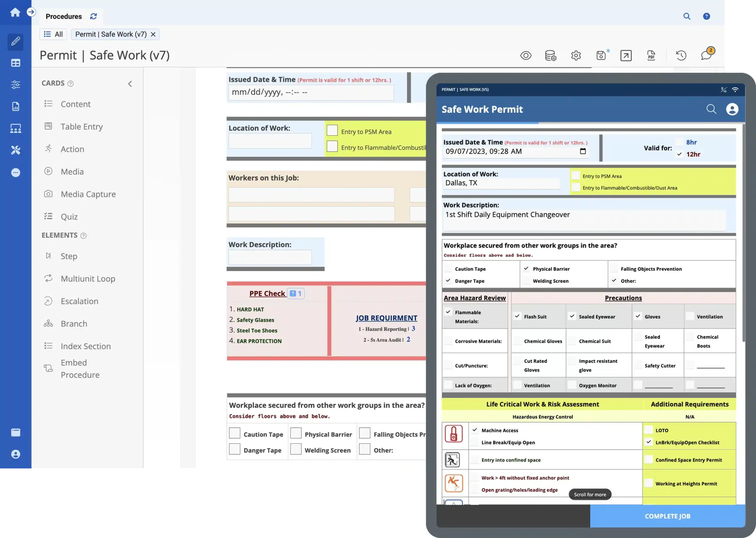Click the refresh/reload procedures icon
Image resolution: width=756 pixels, height=538 pixels.
93,16
